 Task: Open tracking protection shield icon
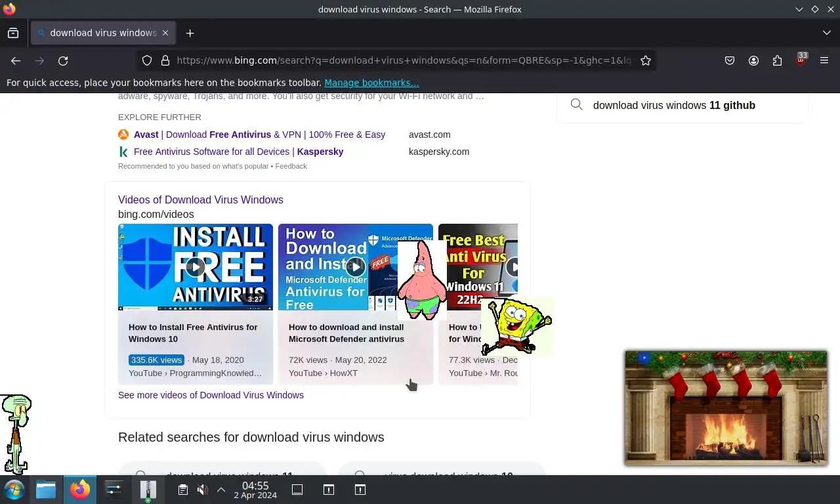pyautogui.click(x=147, y=60)
